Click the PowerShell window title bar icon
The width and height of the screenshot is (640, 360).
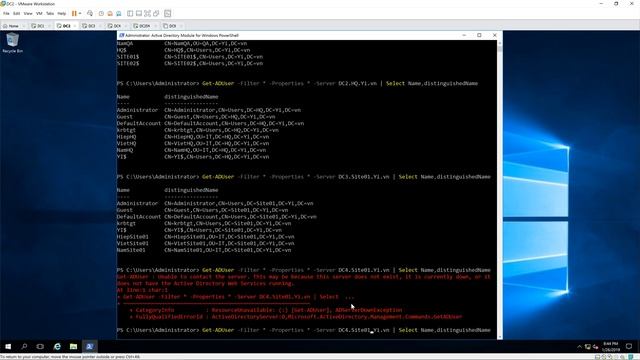(x=121, y=36)
